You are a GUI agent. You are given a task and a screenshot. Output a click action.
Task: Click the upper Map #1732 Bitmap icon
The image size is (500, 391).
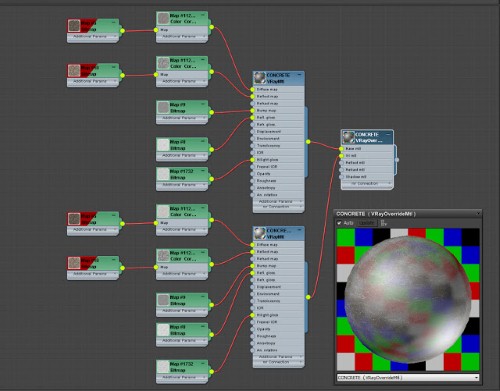tap(163, 174)
